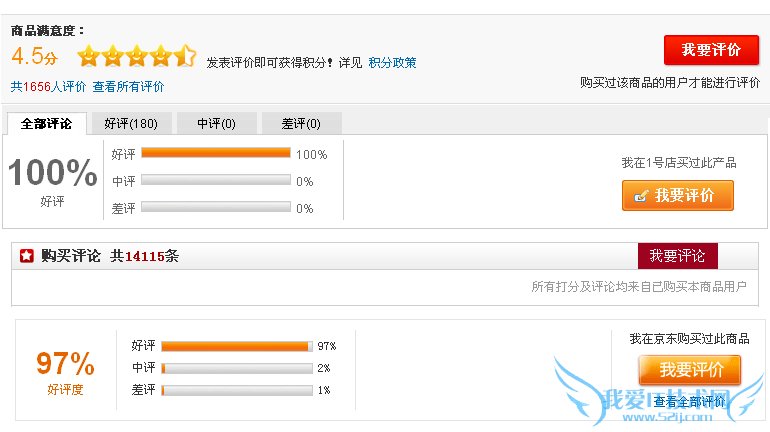Image resolution: width=770 pixels, height=432 pixels.
Task: Click the red star icon beside 购买评论
Action: point(27,256)
